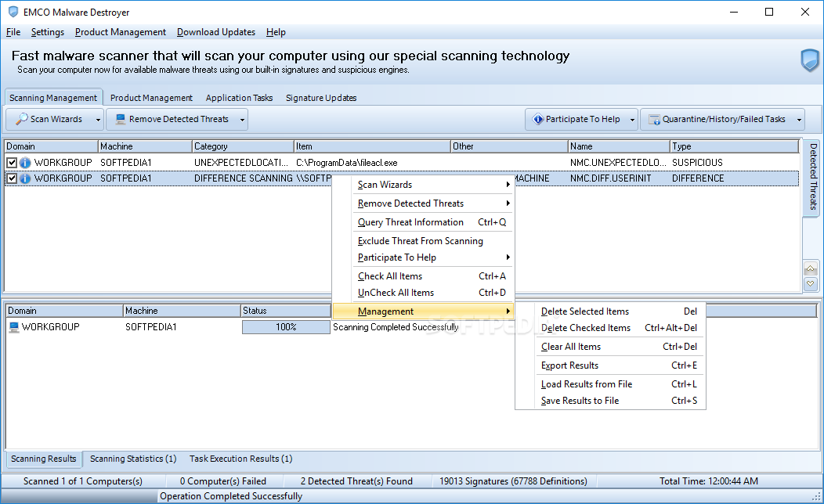Open the Scanning Results bottom tab
The width and height of the screenshot is (824, 504).
[x=44, y=459]
